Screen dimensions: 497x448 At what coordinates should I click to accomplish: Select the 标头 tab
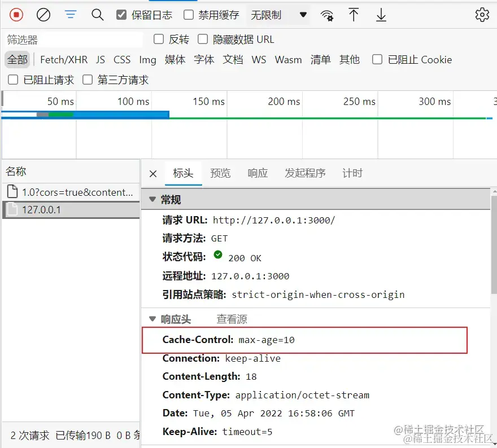click(x=183, y=173)
